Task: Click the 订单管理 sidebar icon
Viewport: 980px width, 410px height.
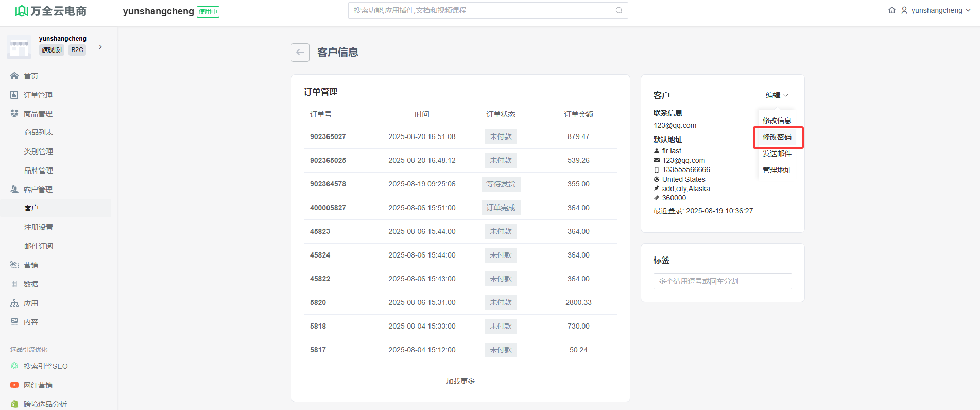Action: [x=14, y=95]
